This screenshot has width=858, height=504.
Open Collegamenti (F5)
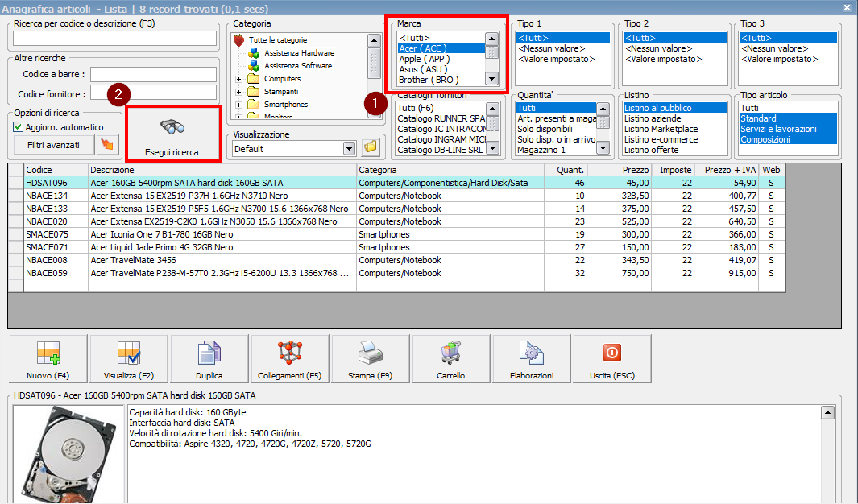click(x=289, y=358)
